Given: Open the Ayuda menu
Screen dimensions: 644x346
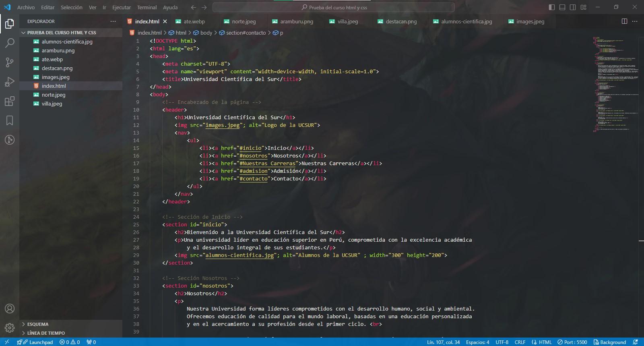Looking at the screenshot, I should pyautogui.click(x=170, y=7).
